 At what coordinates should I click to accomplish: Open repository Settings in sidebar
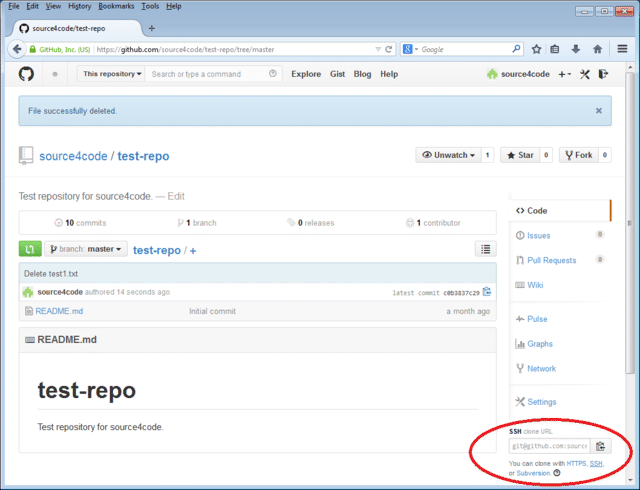[541, 402]
